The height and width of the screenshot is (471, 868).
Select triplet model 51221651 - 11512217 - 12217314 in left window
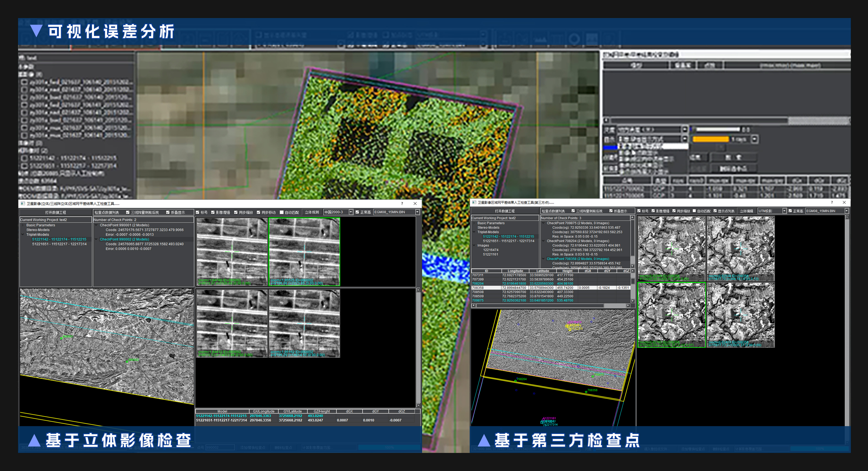pyautogui.click(x=59, y=244)
